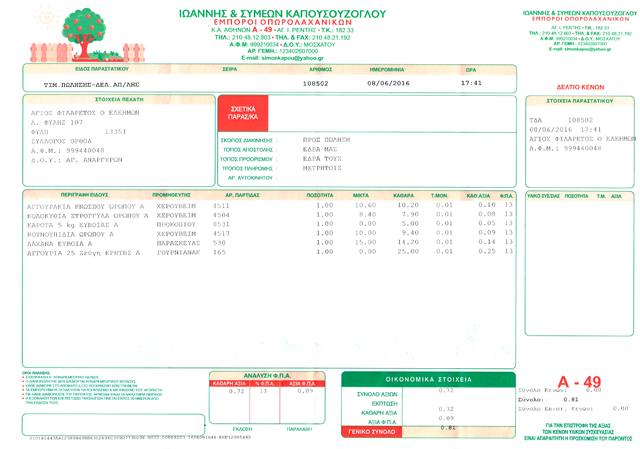Select the % Φ.Π.Α. red column header
The height and width of the screenshot is (449, 640).
coord(264,384)
